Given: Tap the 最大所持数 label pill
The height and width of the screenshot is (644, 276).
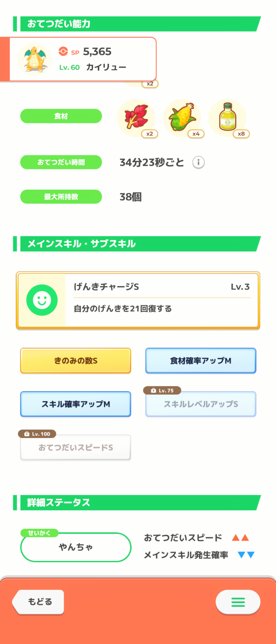Looking at the screenshot, I should pos(61,197).
